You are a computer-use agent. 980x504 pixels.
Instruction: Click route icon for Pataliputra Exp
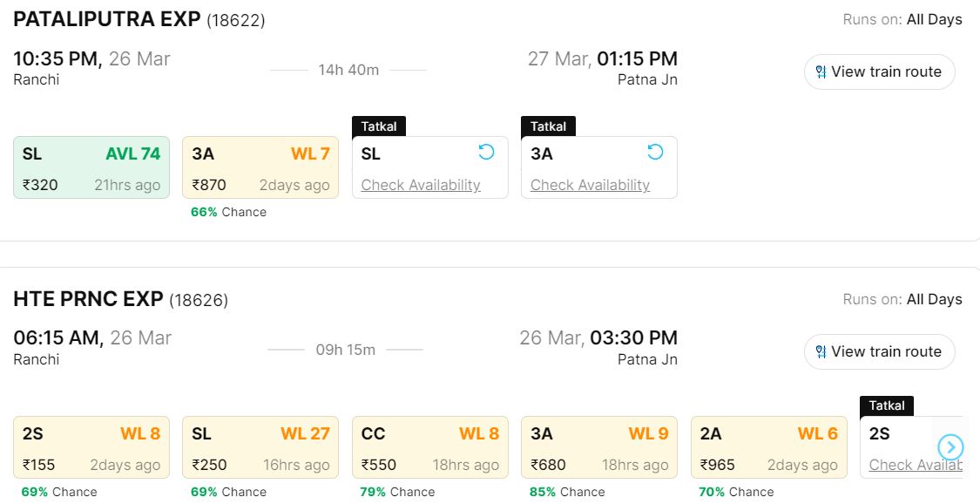pyautogui.click(x=821, y=72)
